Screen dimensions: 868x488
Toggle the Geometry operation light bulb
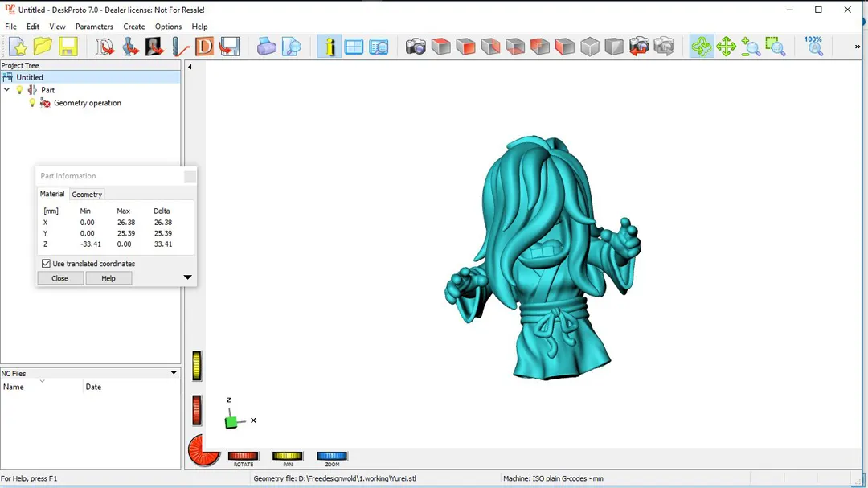[32, 103]
